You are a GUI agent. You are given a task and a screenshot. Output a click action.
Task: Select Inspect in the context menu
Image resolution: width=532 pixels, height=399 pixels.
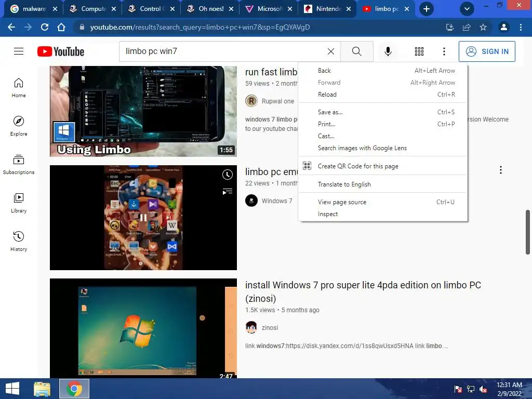pos(382,214)
